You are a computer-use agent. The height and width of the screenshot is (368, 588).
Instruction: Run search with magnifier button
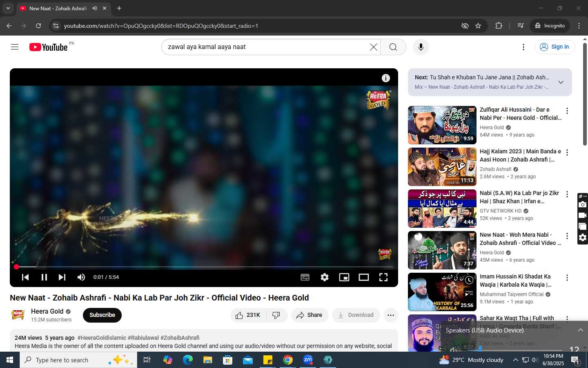(x=393, y=47)
